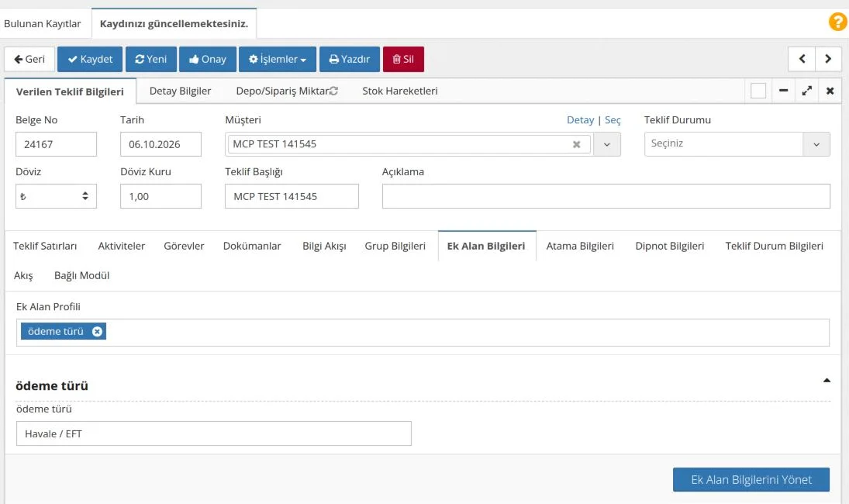Click the Ek Alan Bilgilerini Yönet button
849x504 pixels.
(x=751, y=480)
